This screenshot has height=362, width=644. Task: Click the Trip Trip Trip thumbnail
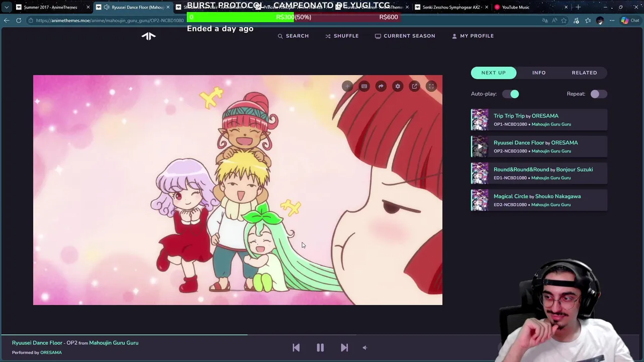pos(479,120)
